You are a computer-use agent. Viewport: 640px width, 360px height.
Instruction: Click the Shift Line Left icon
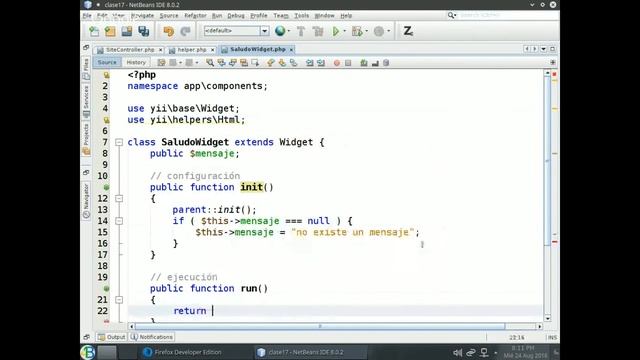[x=310, y=63]
